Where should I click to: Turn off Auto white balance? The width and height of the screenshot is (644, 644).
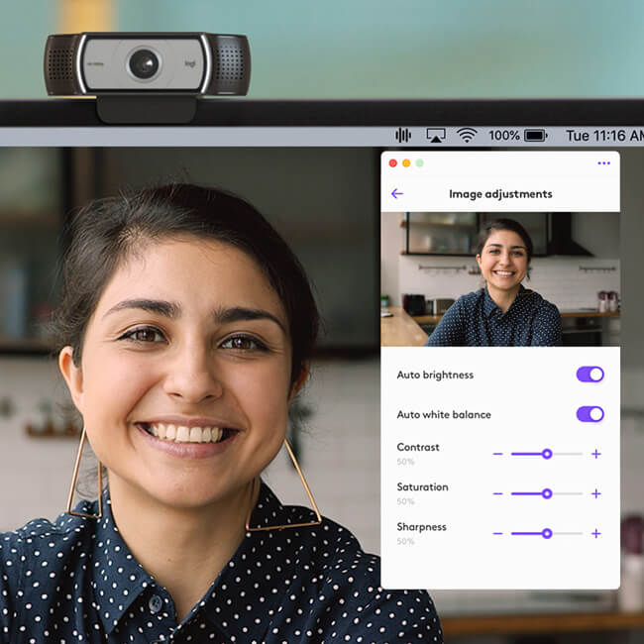coord(590,414)
